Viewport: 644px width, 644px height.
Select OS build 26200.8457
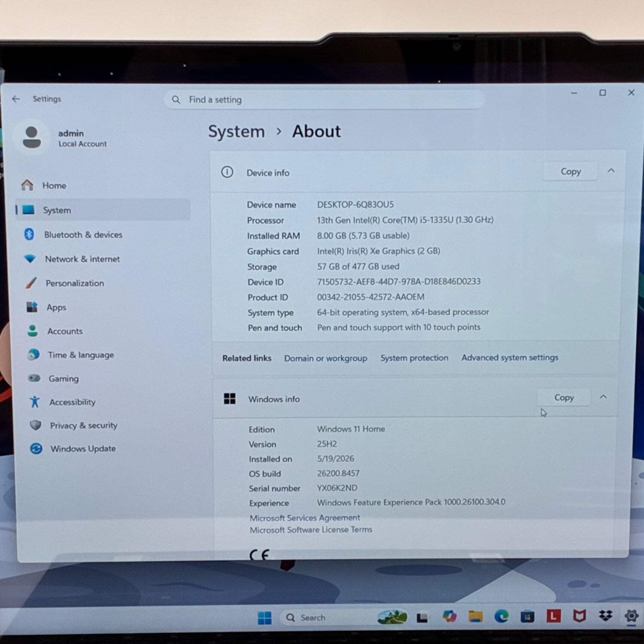pyautogui.click(x=338, y=473)
